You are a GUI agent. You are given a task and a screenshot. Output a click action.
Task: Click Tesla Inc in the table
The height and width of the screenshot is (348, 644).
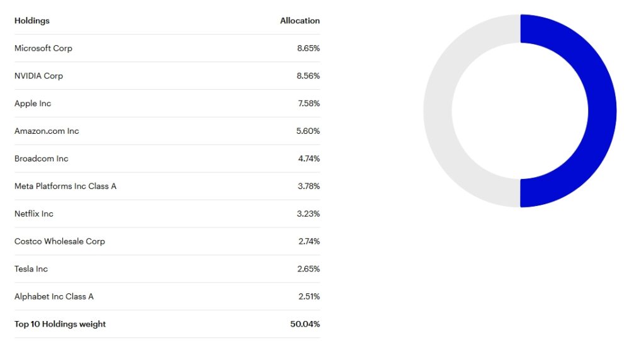[x=31, y=269]
